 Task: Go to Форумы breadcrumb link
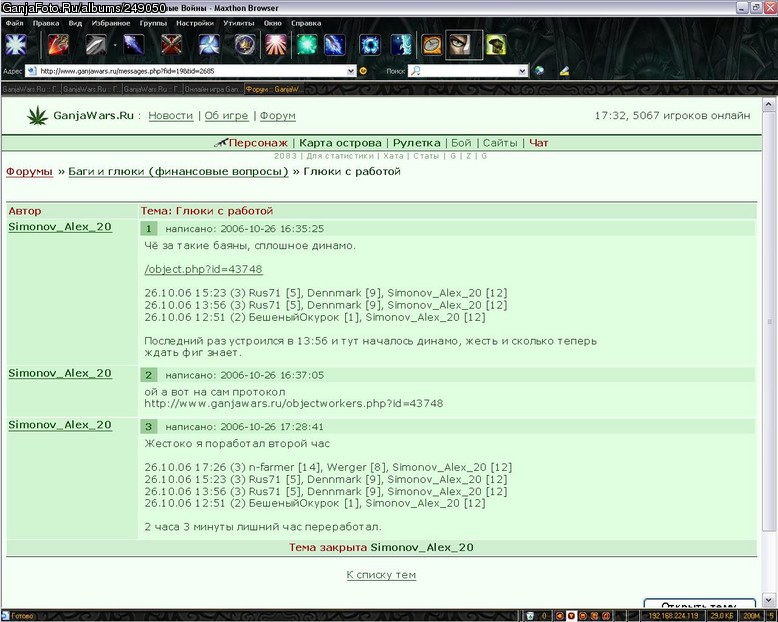[x=29, y=172]
